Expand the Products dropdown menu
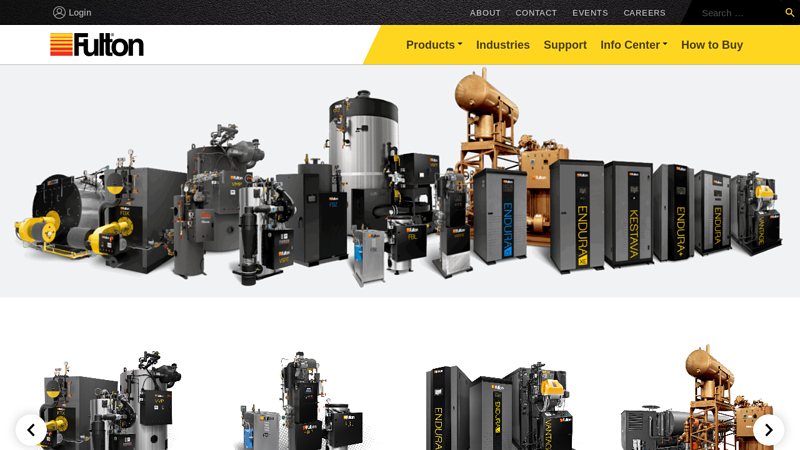Screen dimensions: 800x450 [x=434, y=45]
